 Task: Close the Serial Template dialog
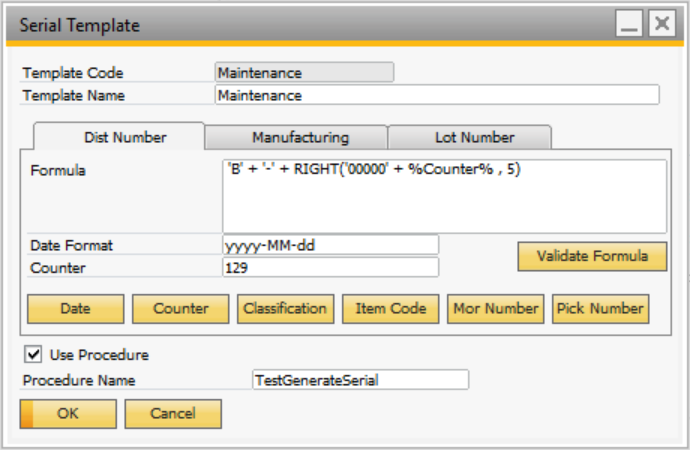click(x=660, y=24)
